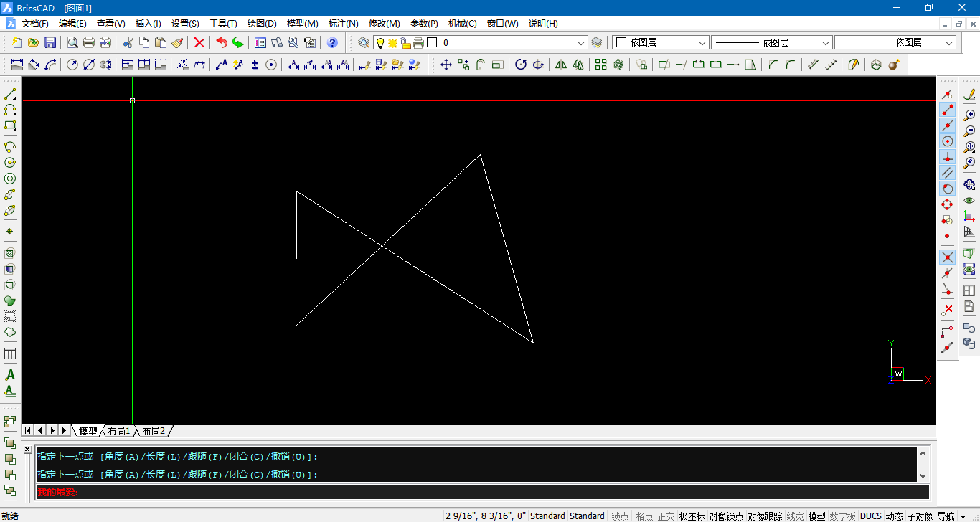
Task: Toggle 线宽 lineweight display in status bar
Action: coord(795,516)
